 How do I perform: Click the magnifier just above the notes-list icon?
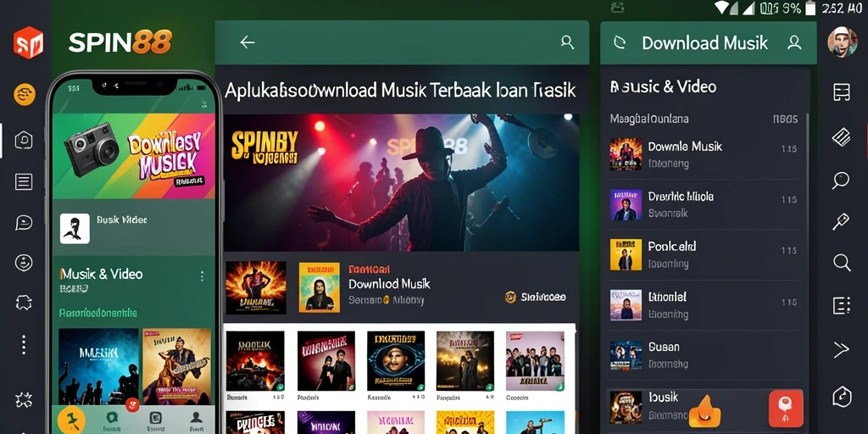coord(842,262)
